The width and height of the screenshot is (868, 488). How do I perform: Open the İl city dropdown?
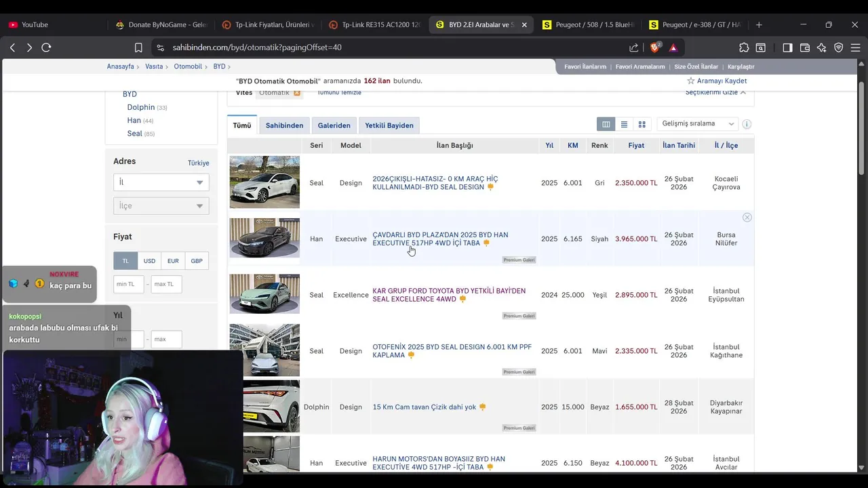click(x=161, y=182)
